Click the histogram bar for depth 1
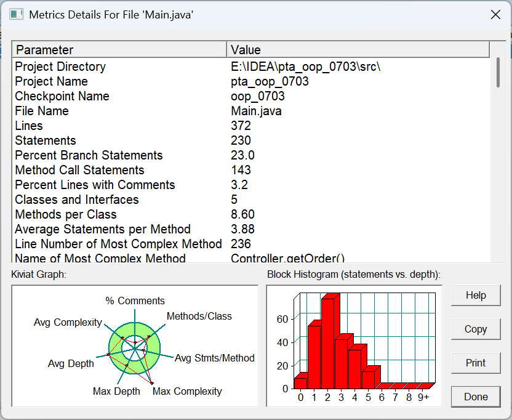Screen dimensions: 512x420 (x=314, y=357)
